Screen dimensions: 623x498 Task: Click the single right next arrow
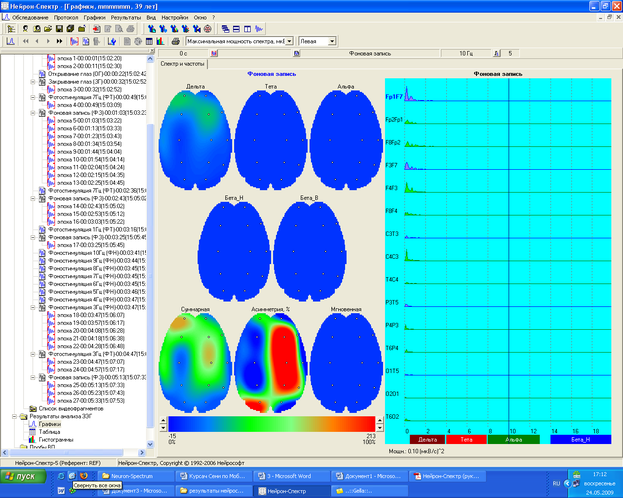[x=48, y=41]
